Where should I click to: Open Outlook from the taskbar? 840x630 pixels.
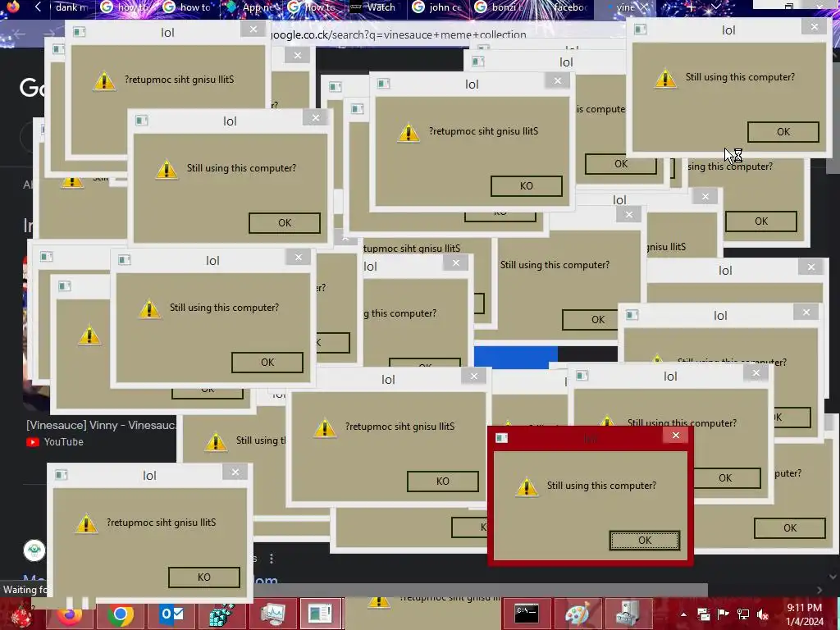[x=172, y=614]
